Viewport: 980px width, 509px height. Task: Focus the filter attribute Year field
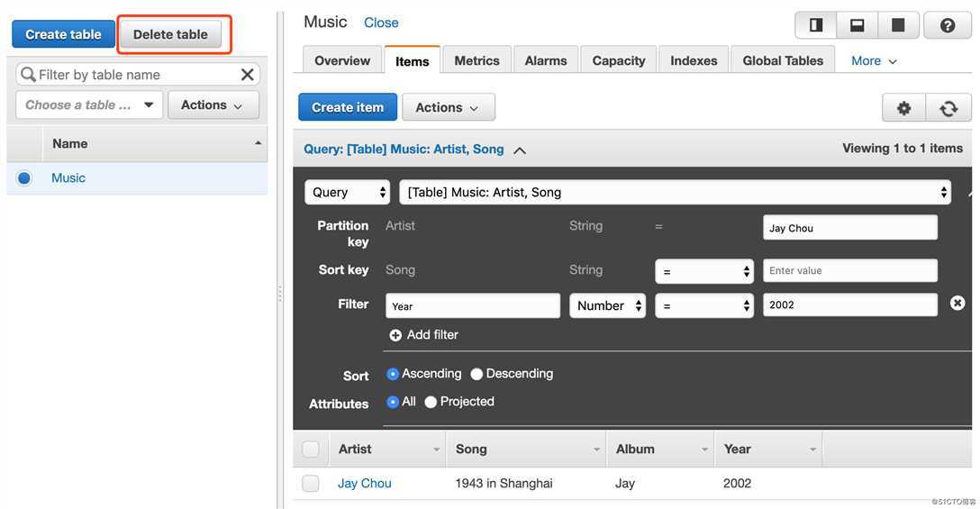(x=473, y=305)
